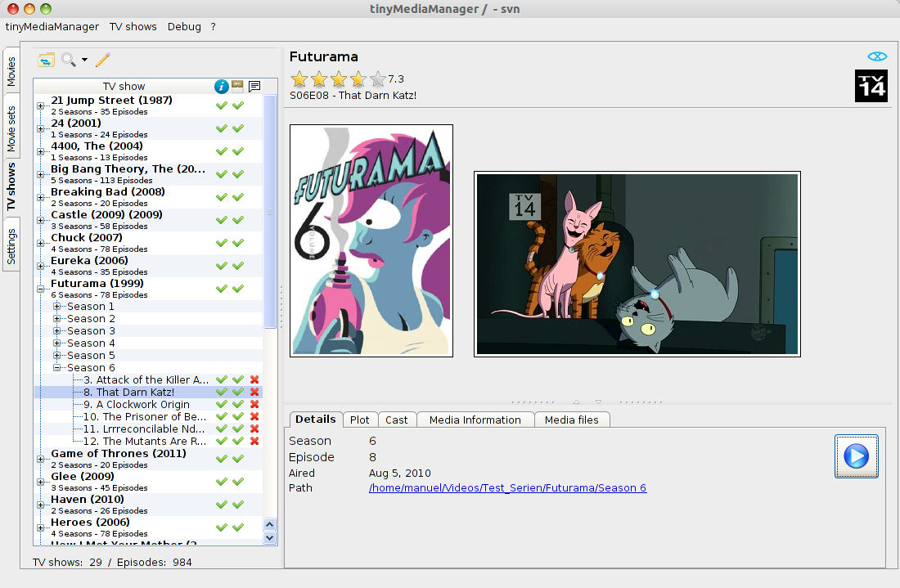Screen dimensions: 900x588
Task: Click the up triangle on the panel splitter
Action: pos(576,402)
